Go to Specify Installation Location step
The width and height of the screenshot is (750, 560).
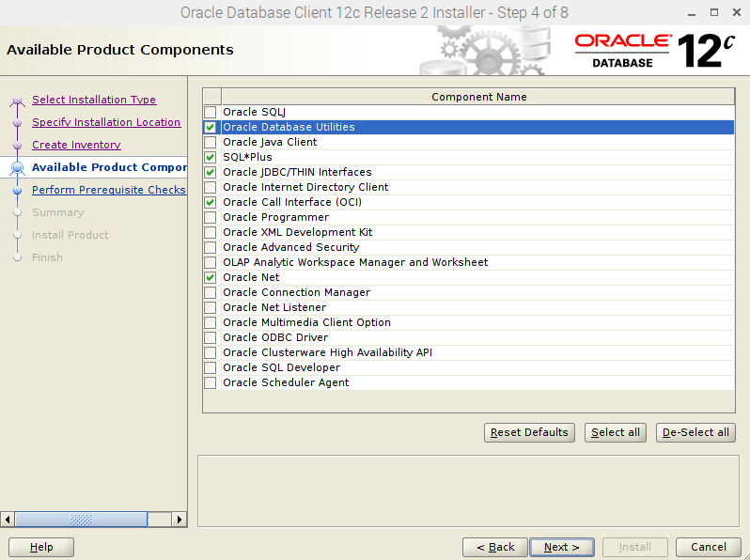[106, 122]
